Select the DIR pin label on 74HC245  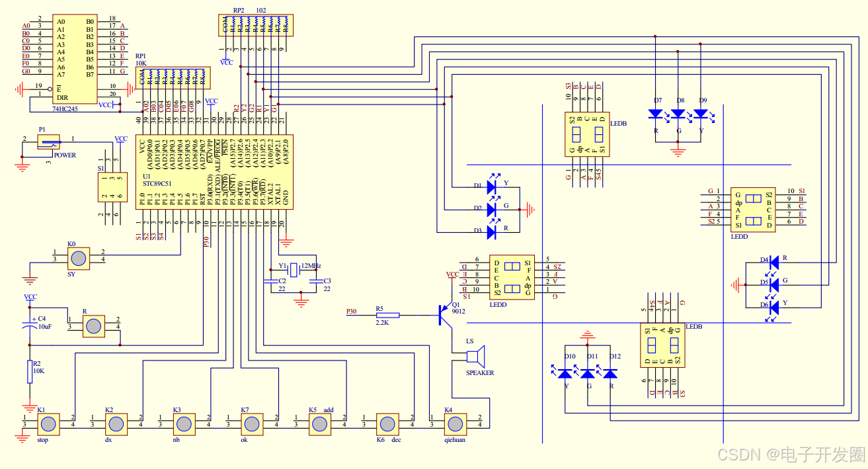[x=62, y=97]
